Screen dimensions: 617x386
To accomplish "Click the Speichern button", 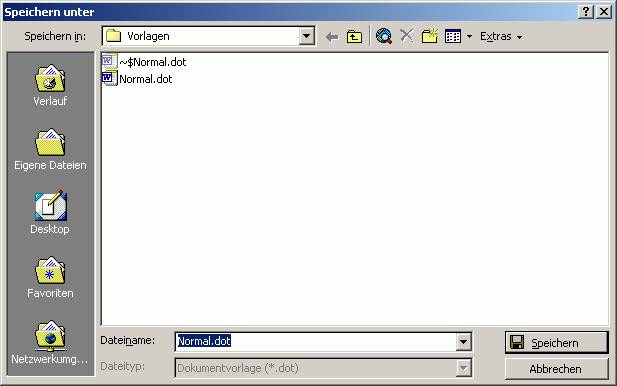I will click(x=556, y=343).
